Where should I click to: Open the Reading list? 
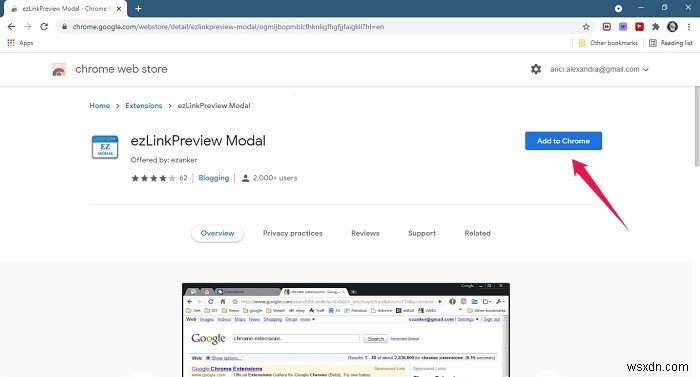(x=671, y=43)
